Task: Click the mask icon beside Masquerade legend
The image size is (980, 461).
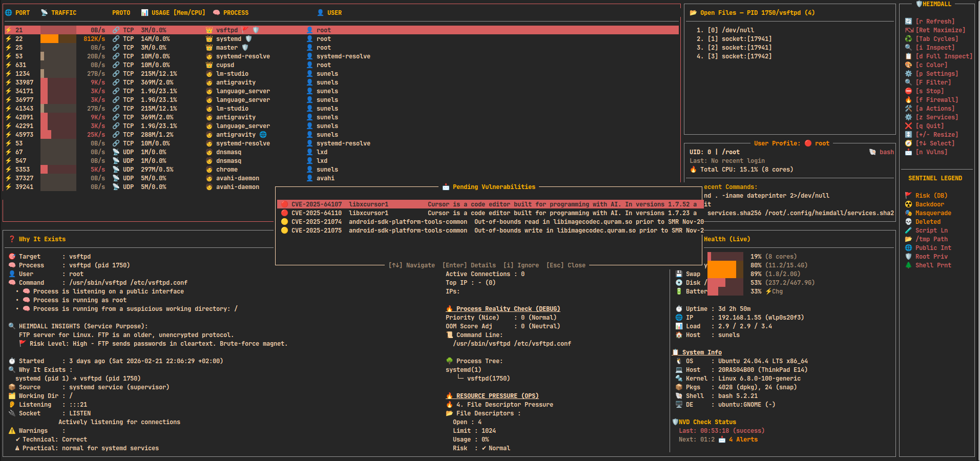Action: coord(908,213)
